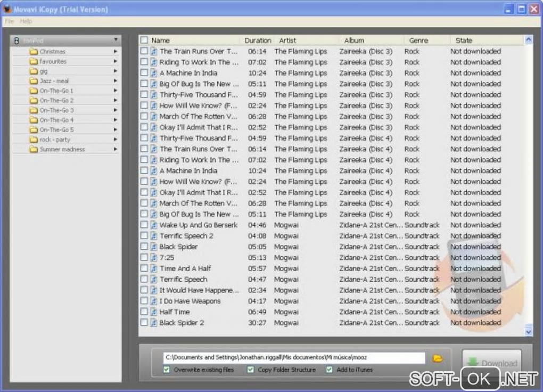The image size is (543, 392).
Task: Click the Christmas playlist folder icon
Action: coord(34,52)
